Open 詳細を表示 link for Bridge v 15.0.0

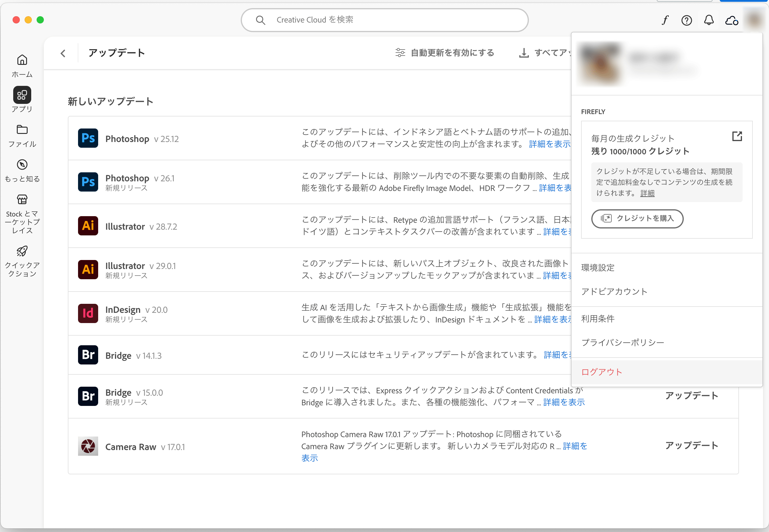tap(564, 402)
